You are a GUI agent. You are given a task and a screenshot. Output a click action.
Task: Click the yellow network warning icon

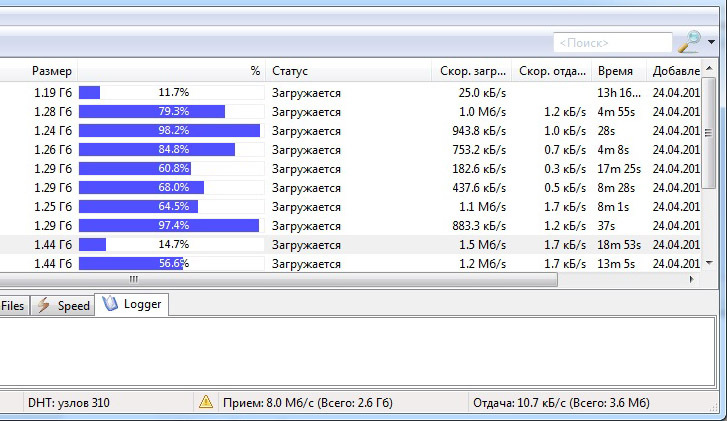(206, 402)
